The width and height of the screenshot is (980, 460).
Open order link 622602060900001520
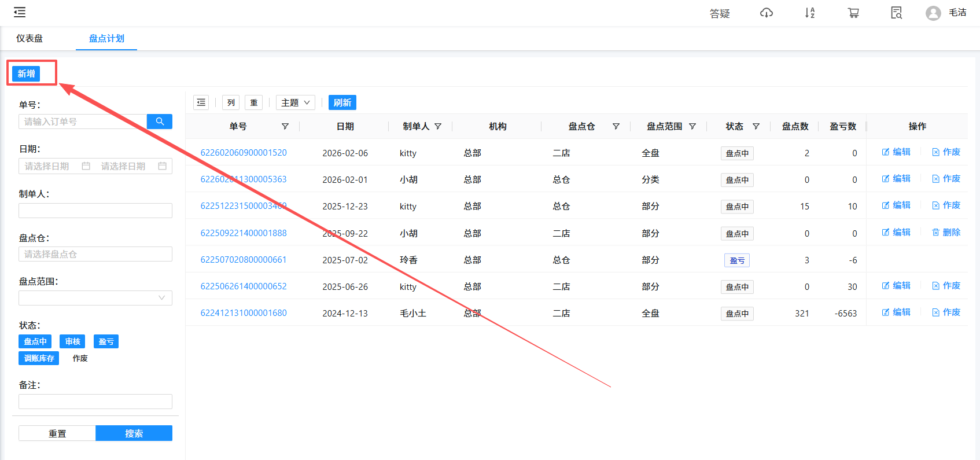244,153
